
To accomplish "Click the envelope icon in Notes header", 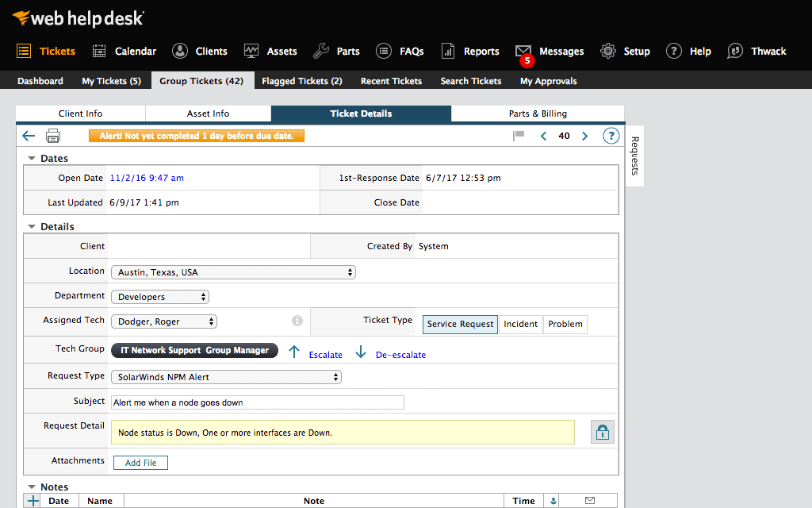I will (x=590, y=500).
